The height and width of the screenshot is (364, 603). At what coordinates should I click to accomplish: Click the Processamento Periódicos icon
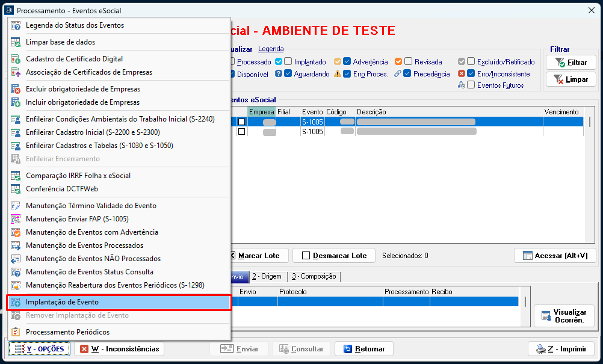click(16, 332)
